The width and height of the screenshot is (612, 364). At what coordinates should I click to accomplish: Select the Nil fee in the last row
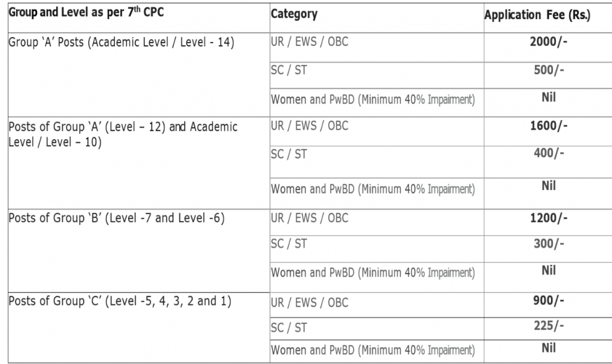549,348
